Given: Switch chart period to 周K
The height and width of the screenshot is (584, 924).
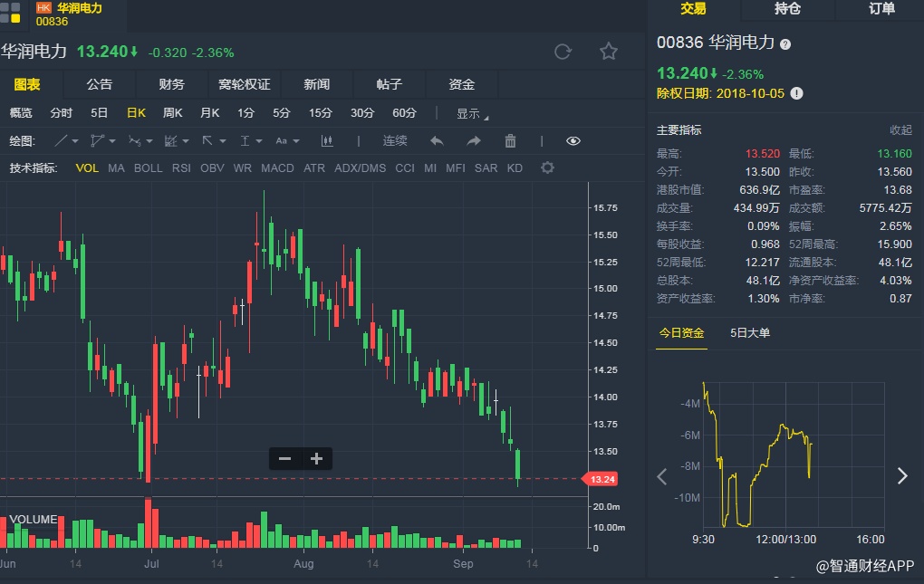Looking at the screenshot, I should tap(172, 113).
